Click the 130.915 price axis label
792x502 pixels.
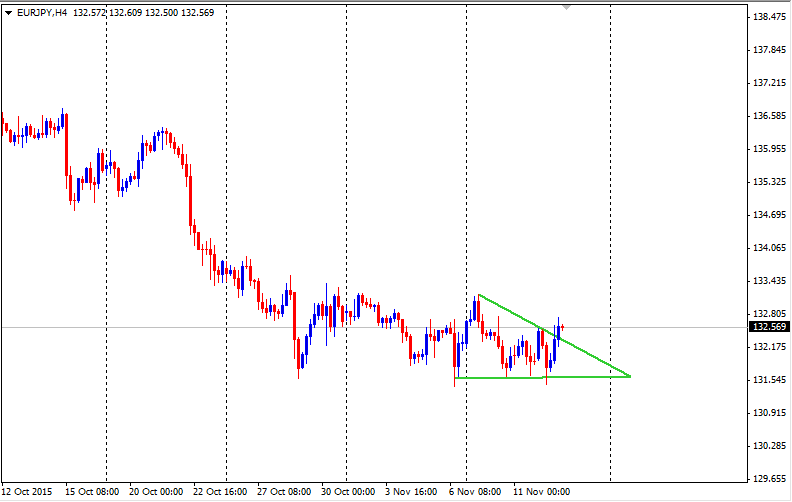pyautogui.click(x=769, y=413)
